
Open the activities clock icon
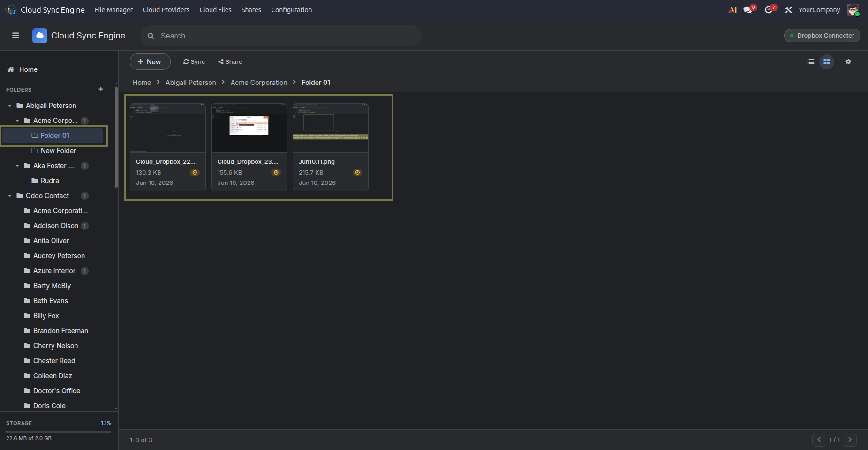pyautogui.click(x=770, y=9)
